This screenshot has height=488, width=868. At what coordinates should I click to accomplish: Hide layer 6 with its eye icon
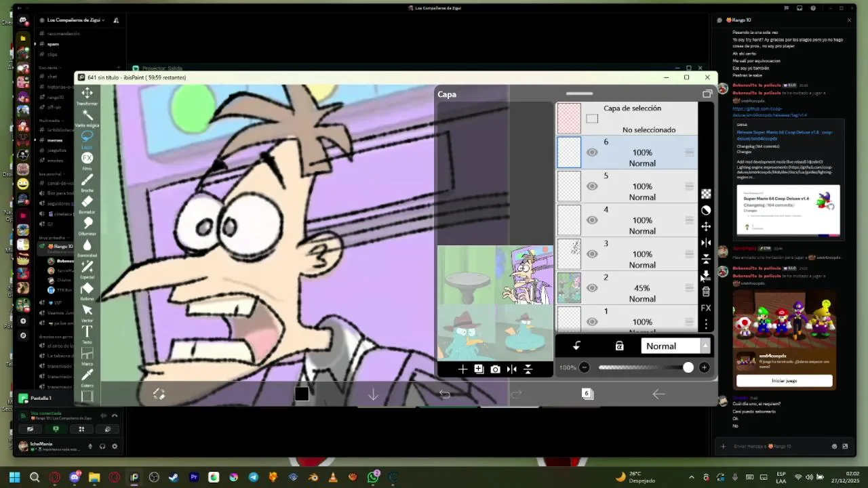click(592, 152)
